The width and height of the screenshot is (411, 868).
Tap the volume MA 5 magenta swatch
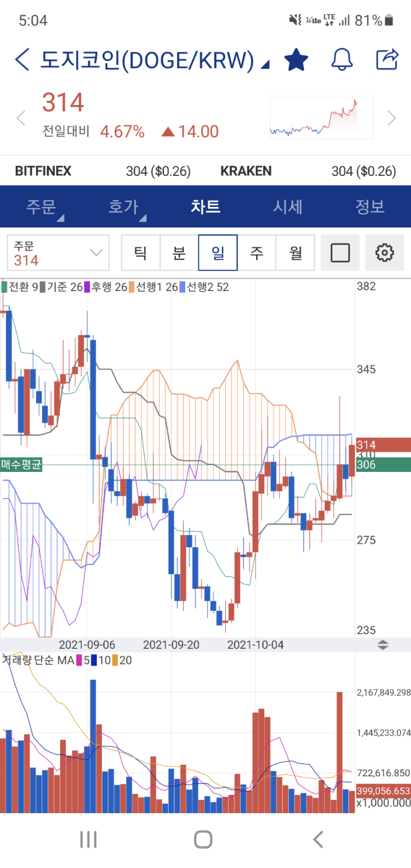coord(79,660)
